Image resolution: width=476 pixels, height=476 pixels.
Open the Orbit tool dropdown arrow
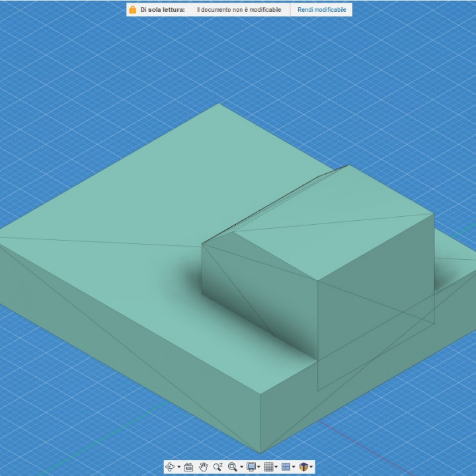point(178,467)
